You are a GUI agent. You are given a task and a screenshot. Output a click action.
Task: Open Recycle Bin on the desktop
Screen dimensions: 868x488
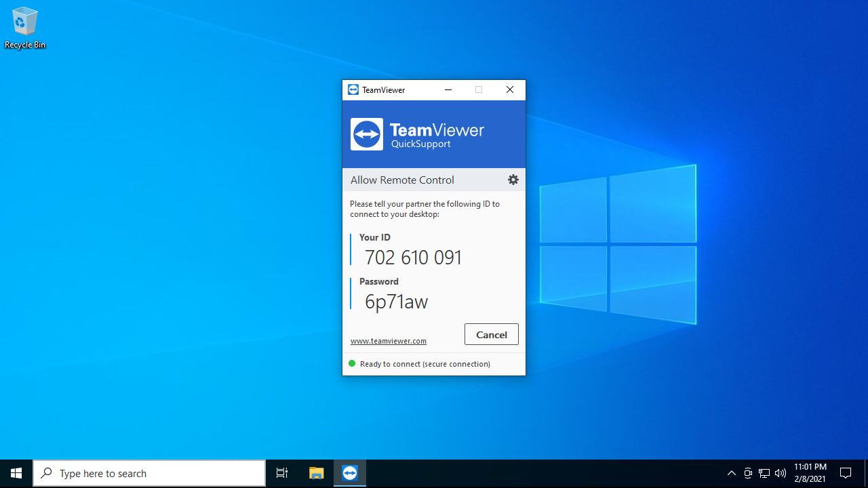[x=25, y=28]
